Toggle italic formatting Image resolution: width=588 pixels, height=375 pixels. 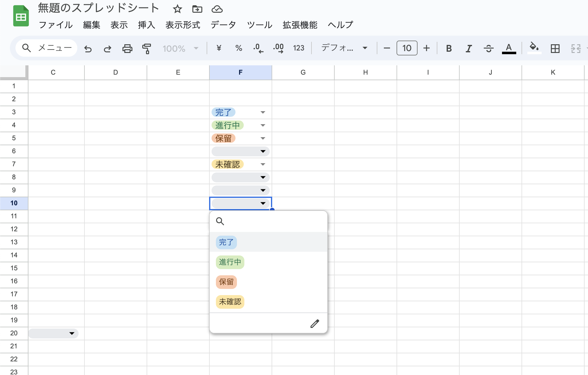click(469, 49)
